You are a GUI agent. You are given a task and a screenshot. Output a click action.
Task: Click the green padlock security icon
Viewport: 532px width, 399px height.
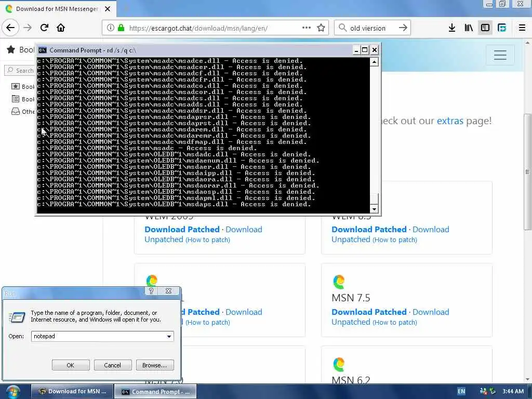[121, 28]
